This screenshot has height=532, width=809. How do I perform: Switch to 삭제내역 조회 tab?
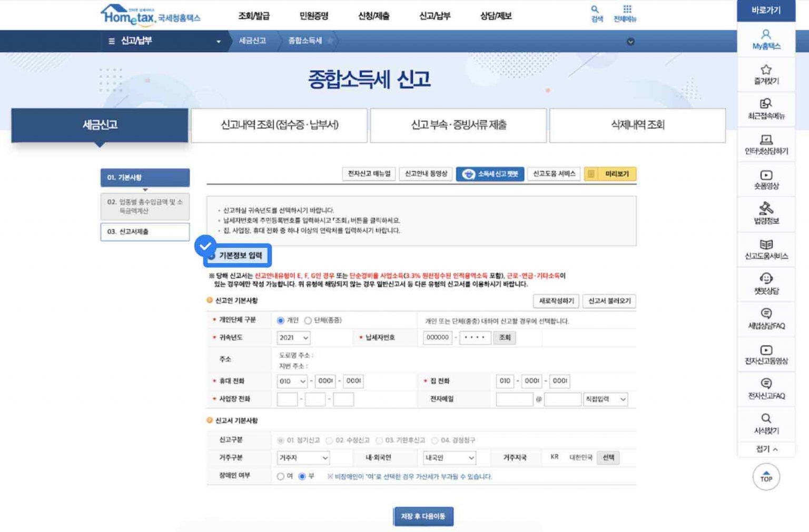tap(637, 125)
